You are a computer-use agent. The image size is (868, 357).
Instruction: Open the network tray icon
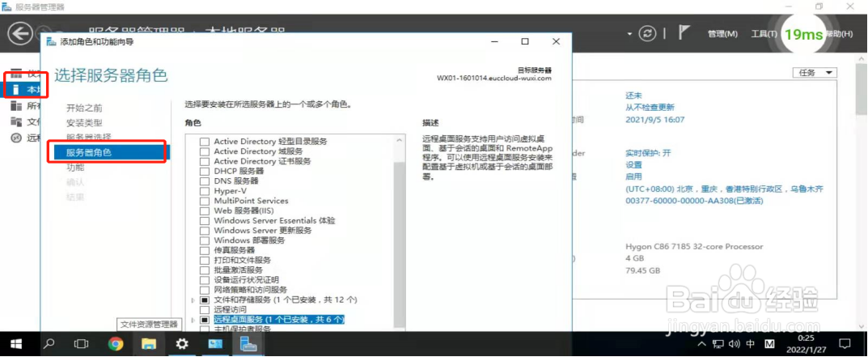pyautogui.click(x=718, y=344)
